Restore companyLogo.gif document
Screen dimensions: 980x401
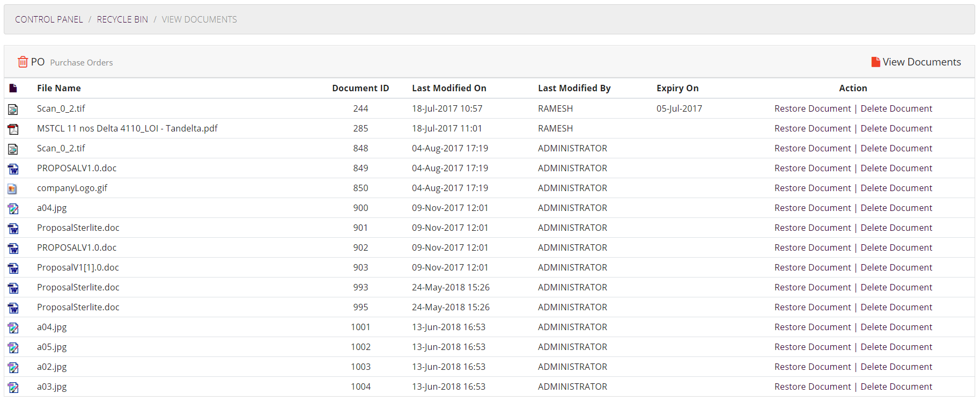813,188
